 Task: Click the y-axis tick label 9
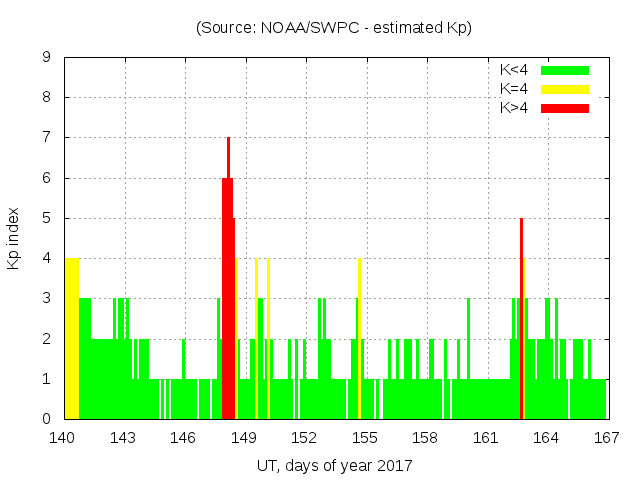click(47, 58)
